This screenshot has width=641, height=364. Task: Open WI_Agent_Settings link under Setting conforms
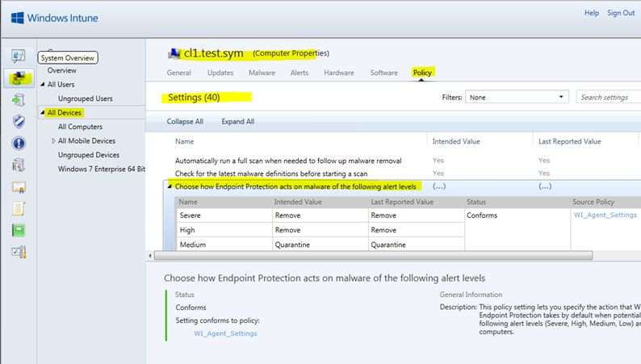pyautogui.click(x=225, y=333)
